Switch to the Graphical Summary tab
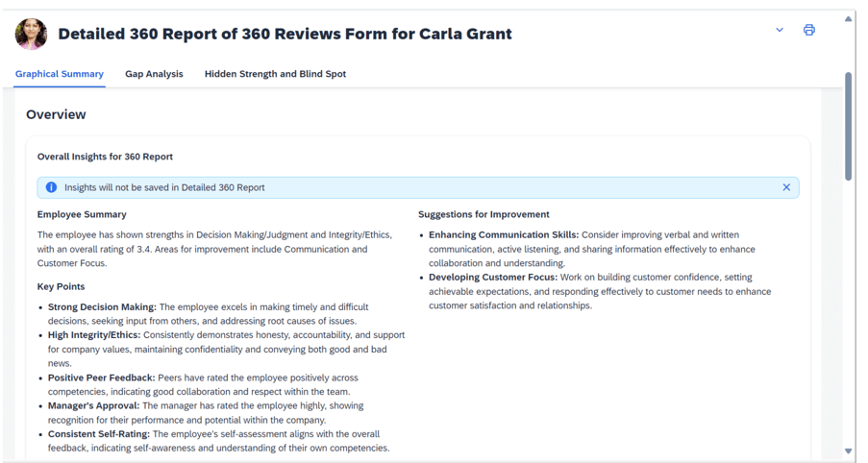This screenshot has height=463, width=868. [x=60, y=74]
